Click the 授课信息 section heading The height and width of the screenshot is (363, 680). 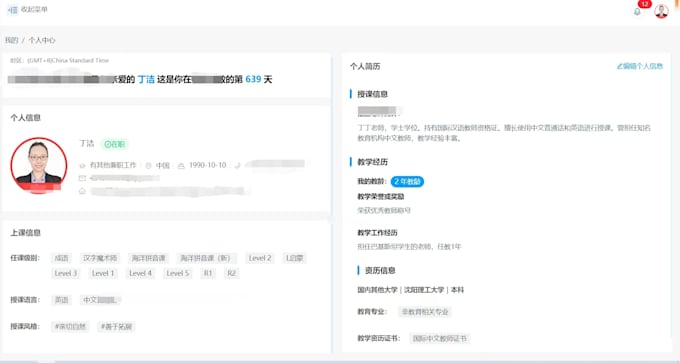(373, 94)
